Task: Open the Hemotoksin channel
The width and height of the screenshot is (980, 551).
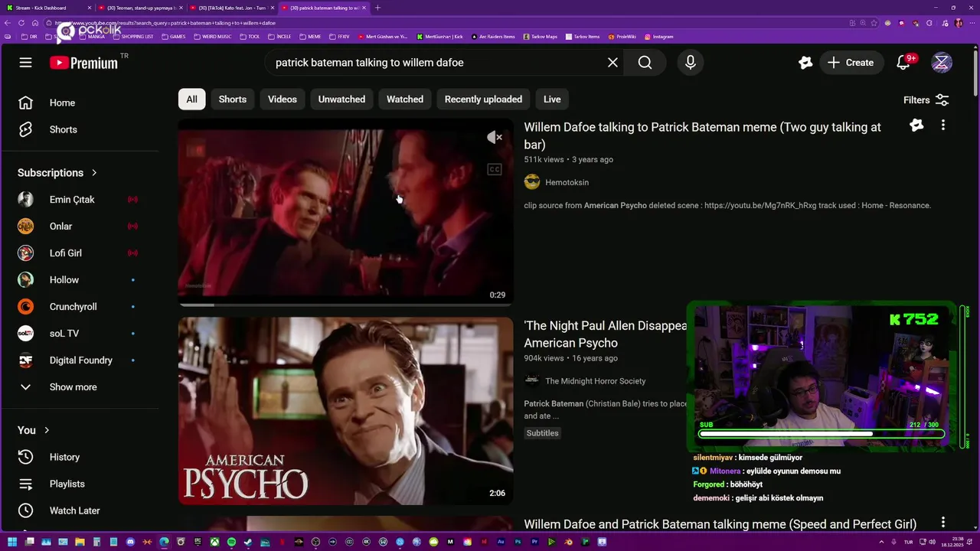Action: [567, 182]
